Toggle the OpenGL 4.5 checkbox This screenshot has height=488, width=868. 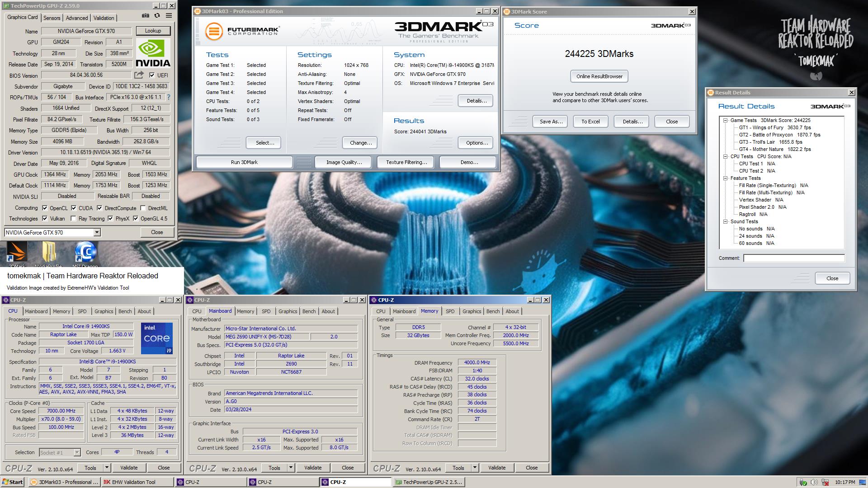tap(135, 219)
